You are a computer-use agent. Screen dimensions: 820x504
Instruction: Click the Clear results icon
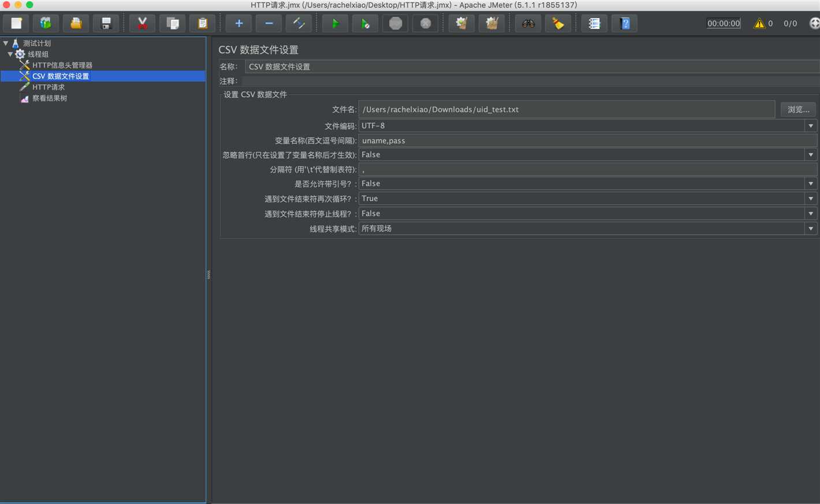click(x=461, y=24)
